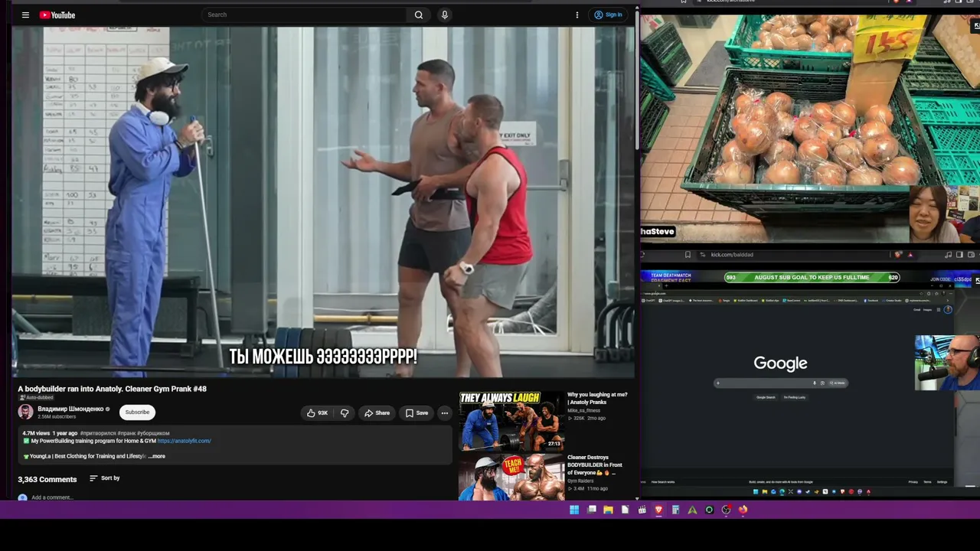Image resolution: width=980 pixels, height=551 pixels.
Task: Open 'Cleaner Destroys BODYBUILDER' video title
Action: (x=595, y=465)
